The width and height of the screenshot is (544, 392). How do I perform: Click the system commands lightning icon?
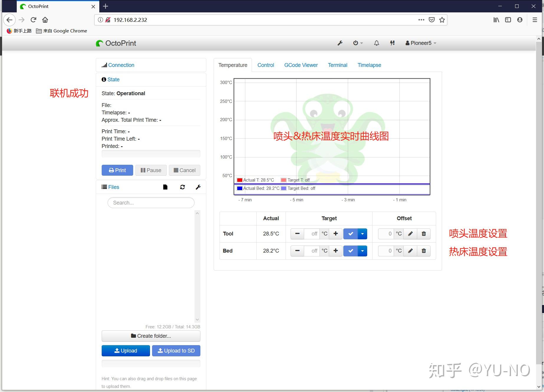(392, 43)
